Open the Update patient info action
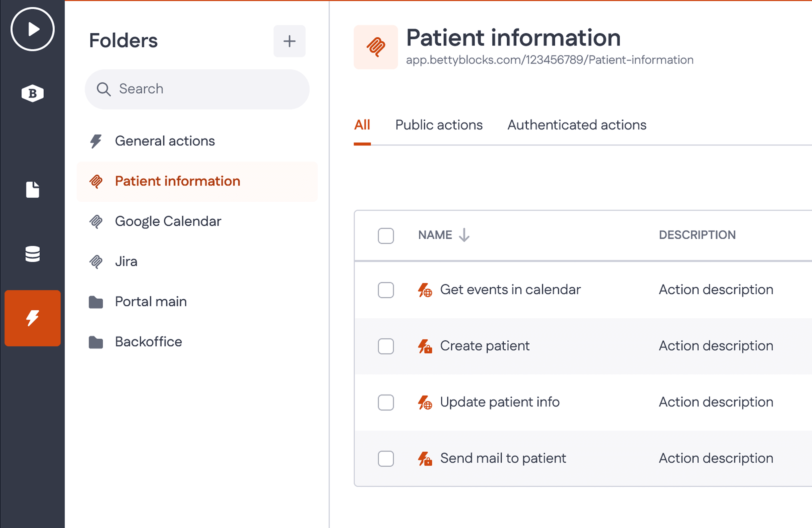The image size is (812, 528). click(x=500, y=402)
